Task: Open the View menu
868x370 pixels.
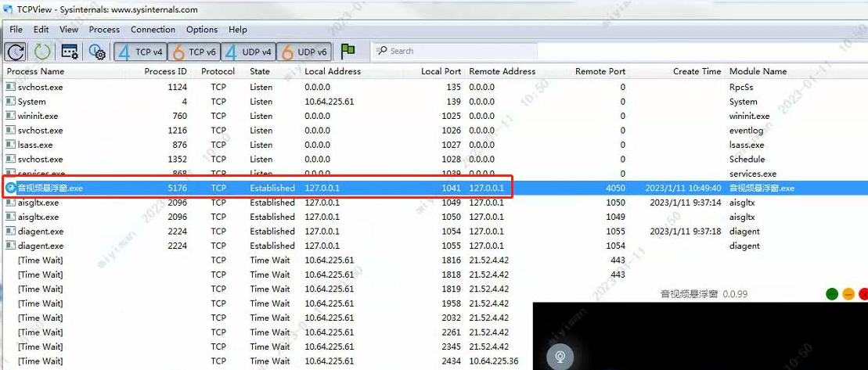Action: pyautogui.click(x=69, y=29)
